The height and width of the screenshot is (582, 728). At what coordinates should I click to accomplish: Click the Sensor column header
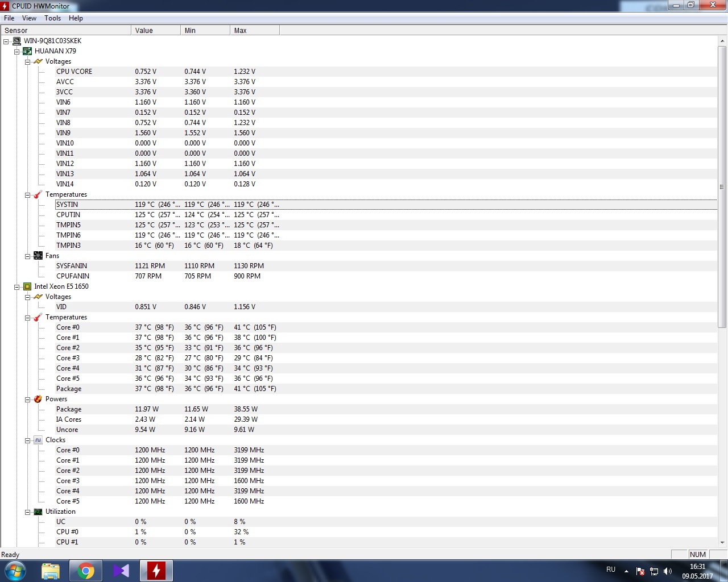coord(65,30)
